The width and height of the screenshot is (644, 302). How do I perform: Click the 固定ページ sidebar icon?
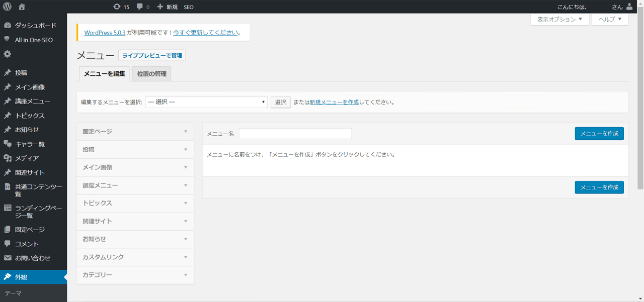coord(8,230)
